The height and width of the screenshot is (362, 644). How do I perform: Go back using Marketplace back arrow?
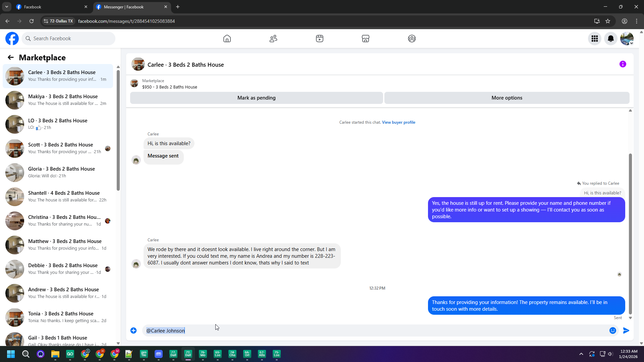(11, 57)
